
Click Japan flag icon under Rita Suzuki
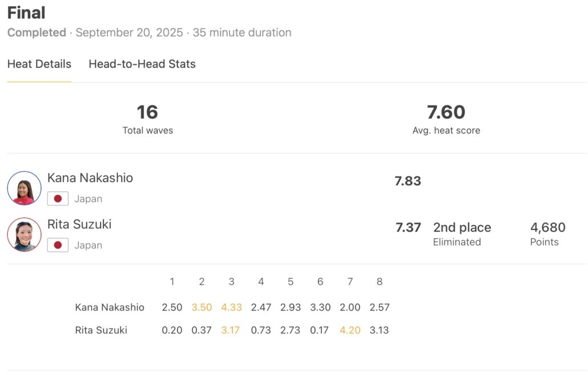pos(58,245)
